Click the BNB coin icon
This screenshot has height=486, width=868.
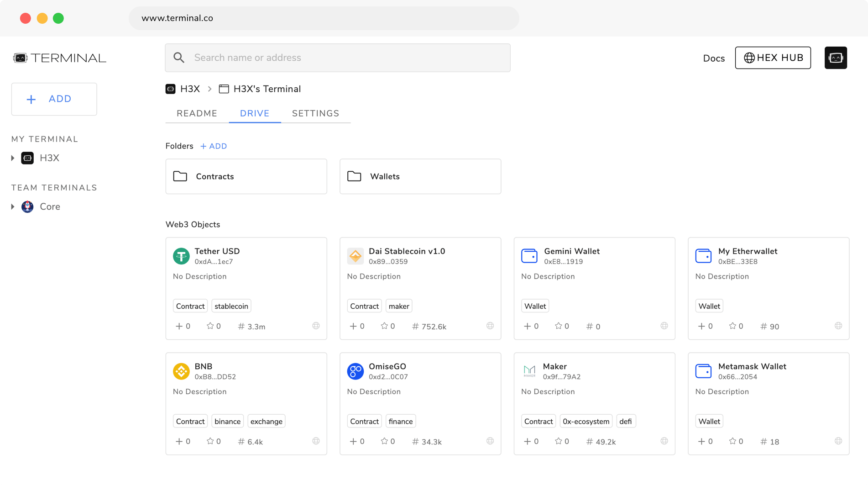click(x=181, y=371)
